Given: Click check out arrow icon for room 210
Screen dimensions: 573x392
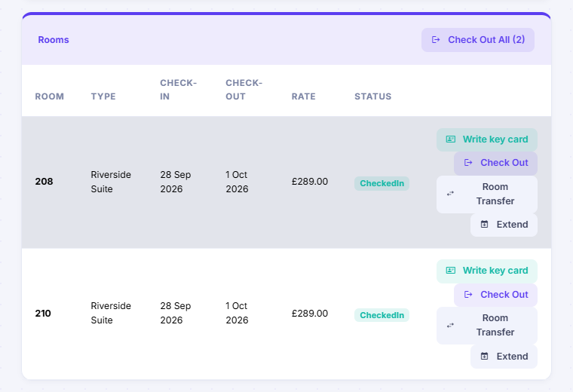Looking at the screenshot, I should (468, 295).
